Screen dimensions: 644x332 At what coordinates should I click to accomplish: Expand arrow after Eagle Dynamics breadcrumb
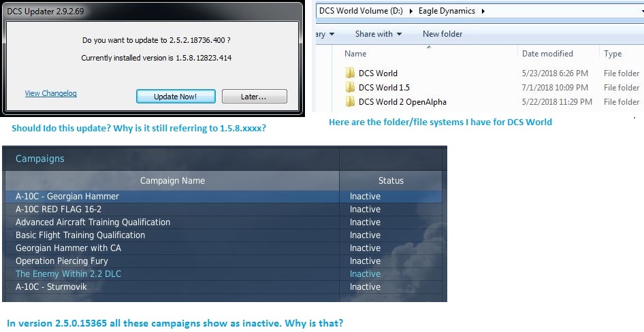483,11
